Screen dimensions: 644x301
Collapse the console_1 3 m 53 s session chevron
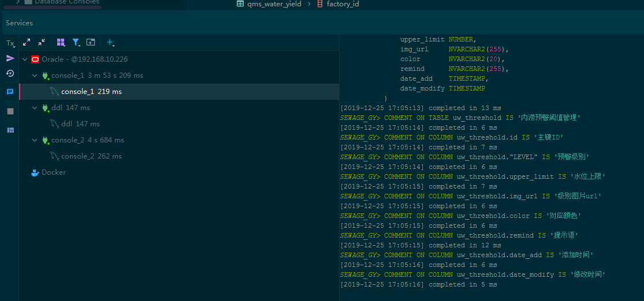35,76
